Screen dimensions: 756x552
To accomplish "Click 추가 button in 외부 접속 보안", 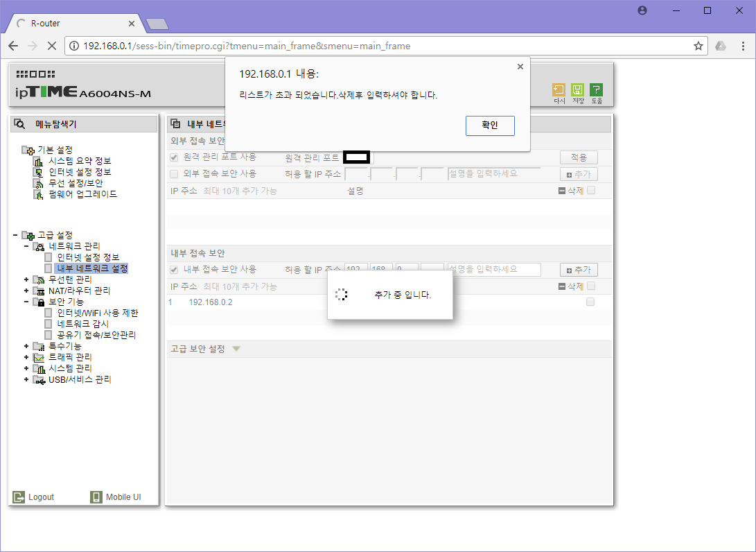I will click(579, 174).
